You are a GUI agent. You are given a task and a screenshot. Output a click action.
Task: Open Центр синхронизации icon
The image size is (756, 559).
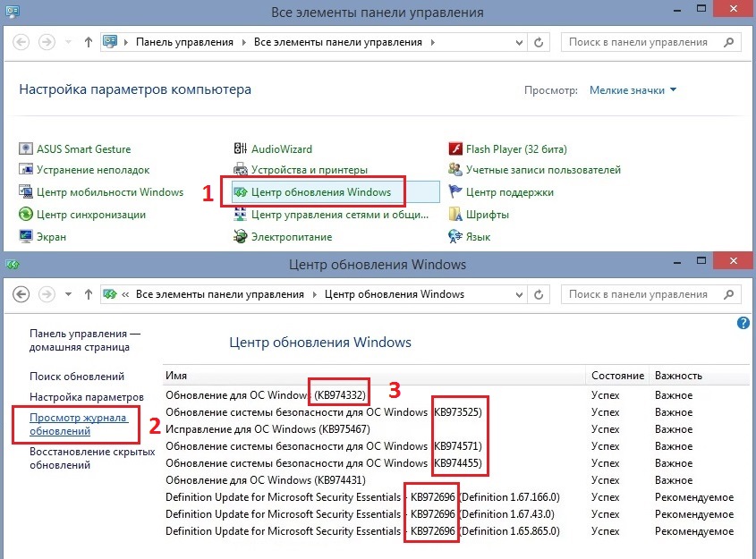point(26,214)
